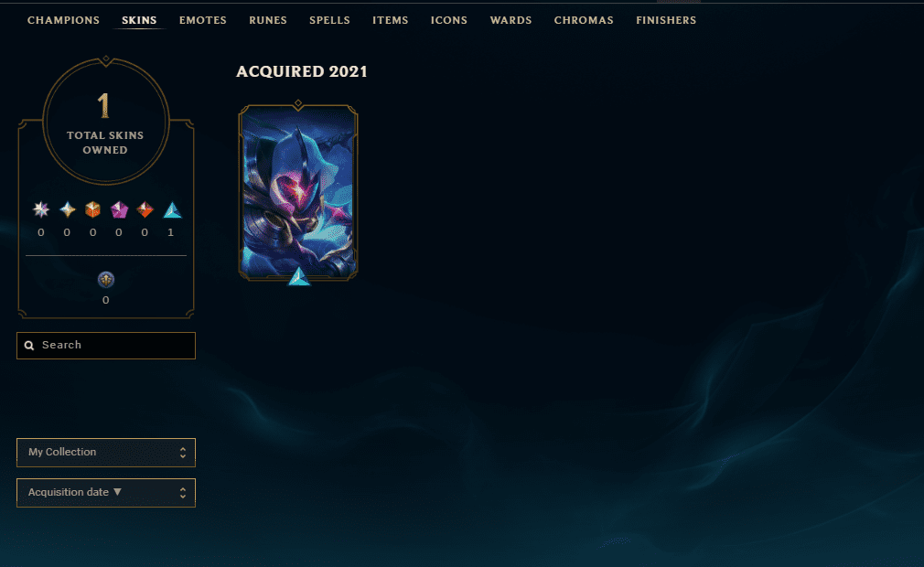Click the magnifying glass search icon
The width and height of the screenshot is (924, 567).
29,346
